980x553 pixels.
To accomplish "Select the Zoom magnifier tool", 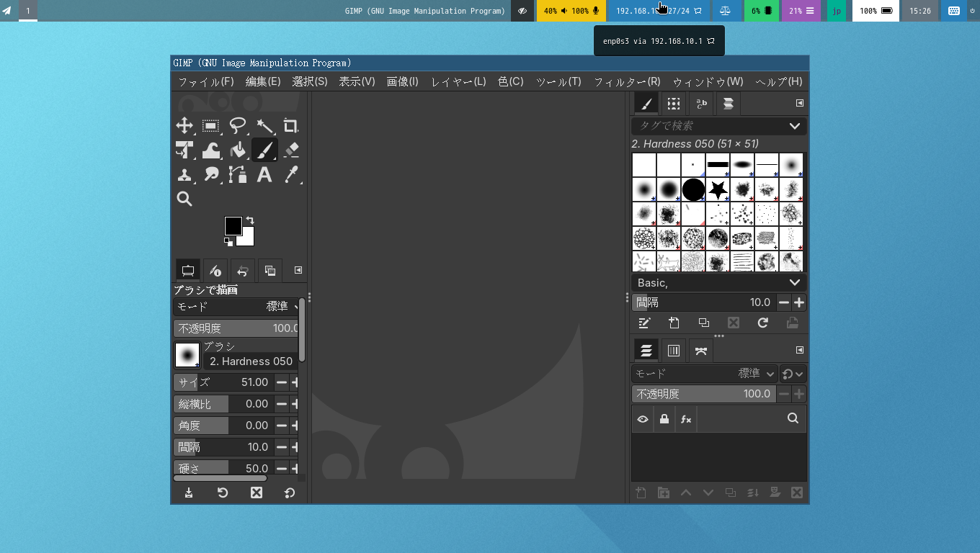I will point(184,199).
